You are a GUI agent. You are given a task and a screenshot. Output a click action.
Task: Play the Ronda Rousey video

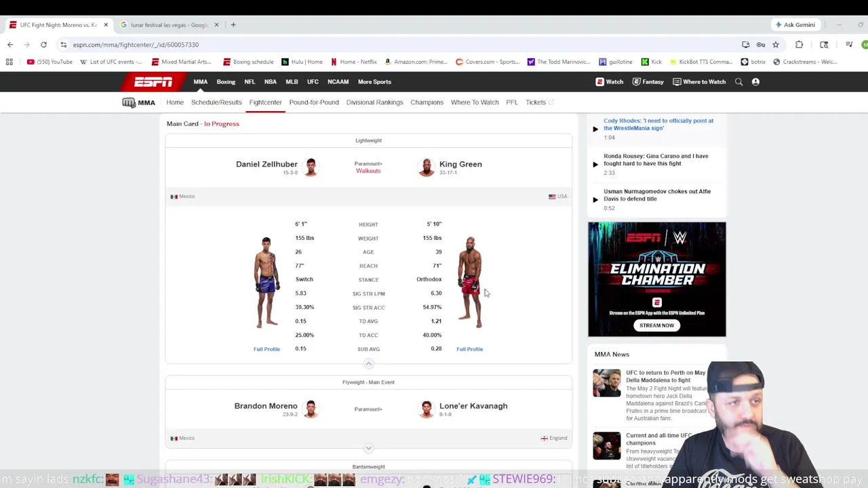[x=595, y=164]
